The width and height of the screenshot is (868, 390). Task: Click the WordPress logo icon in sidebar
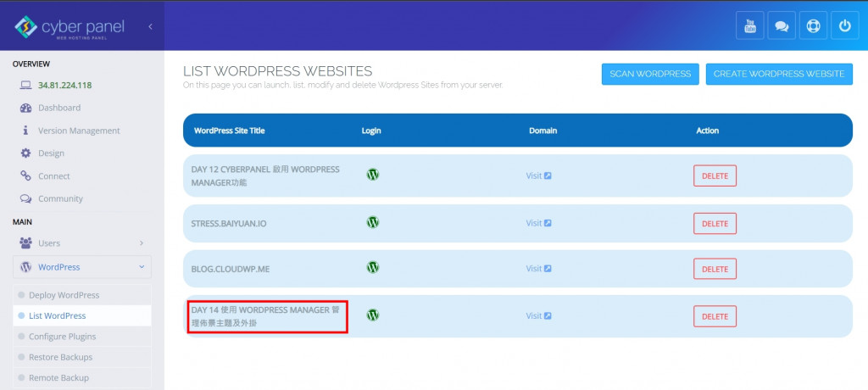point(25,267)
